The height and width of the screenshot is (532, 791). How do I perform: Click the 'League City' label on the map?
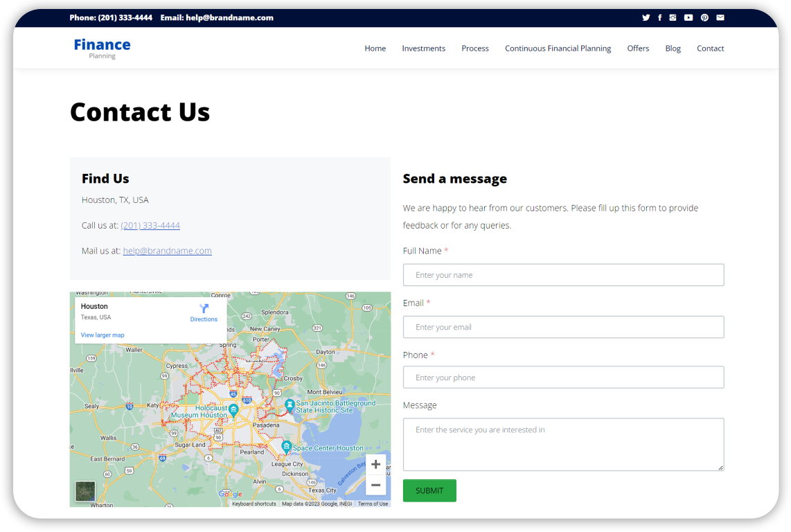pos(287,464)
